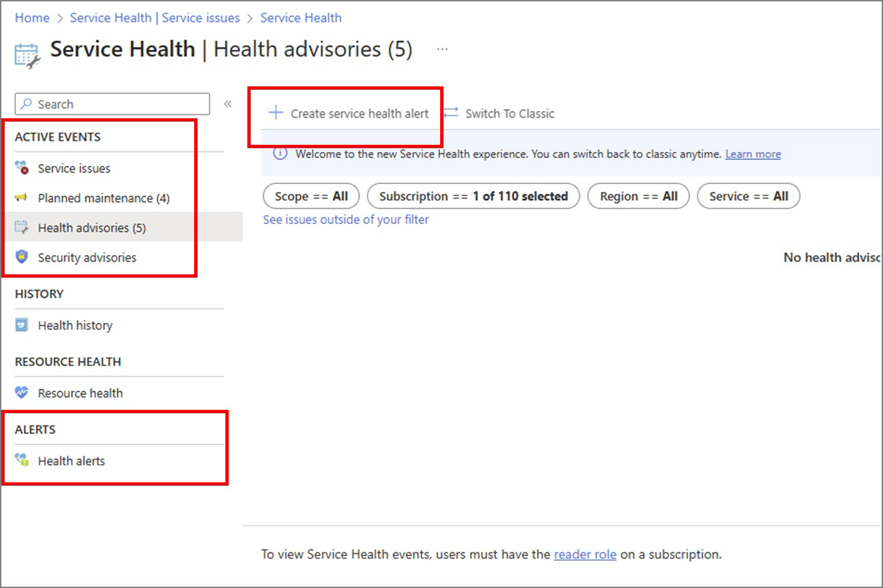
Task: Open the ellipsis more options menu
Action: [x=442, y=49]
